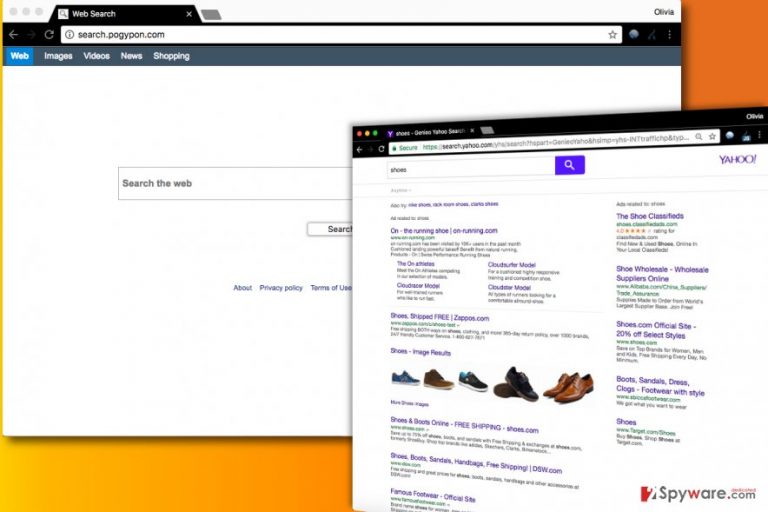Switch to Videos search category
768x512 pixels.
pyautogui.click(x=96, y=56)
